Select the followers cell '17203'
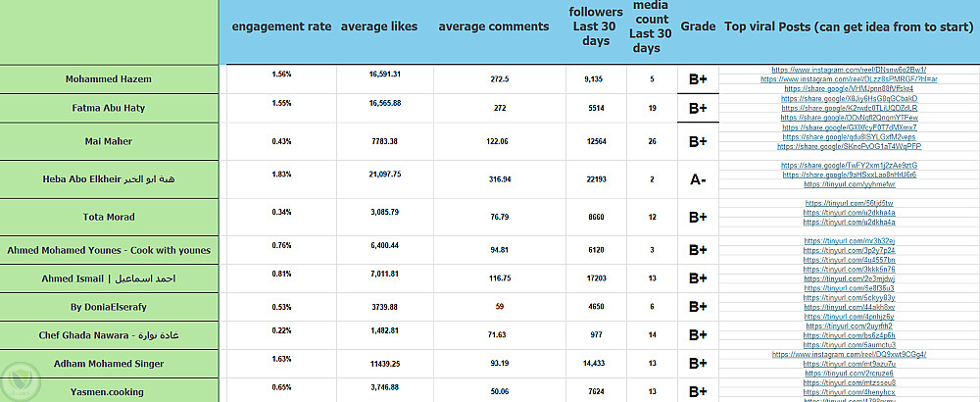The height and width of the screenshot is (402, 980). [597, 278]
